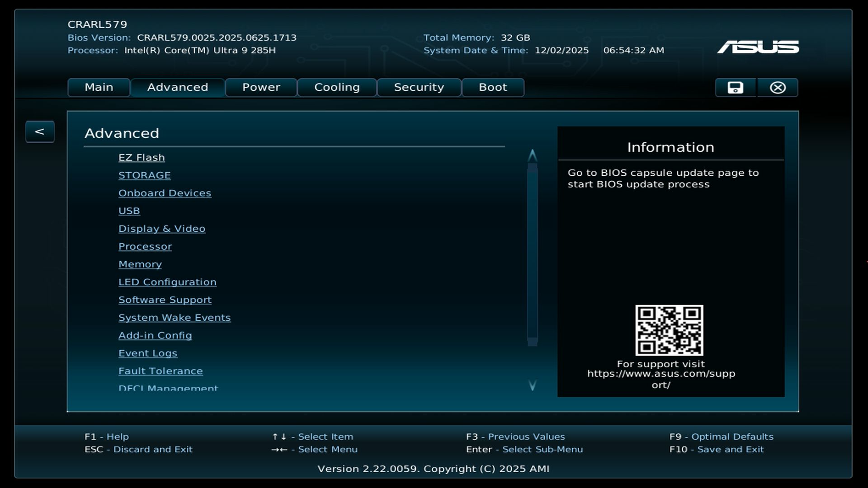Open the Fault Tolerance submenu
Viewport: 868px width, 488px height.
click(x=160, y=371)
